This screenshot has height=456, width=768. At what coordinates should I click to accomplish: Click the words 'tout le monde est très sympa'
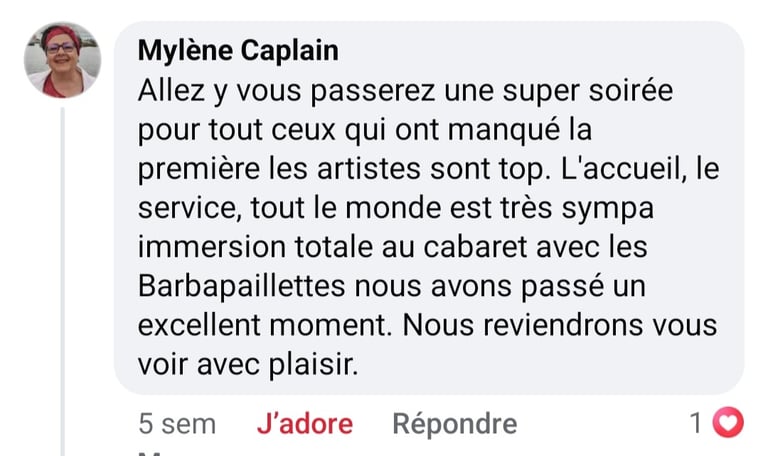452,208
